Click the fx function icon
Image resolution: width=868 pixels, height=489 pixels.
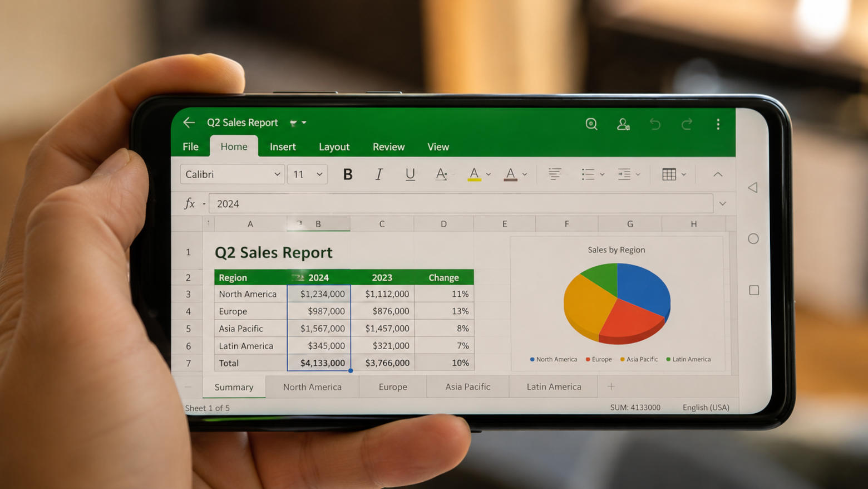(190, 203)
